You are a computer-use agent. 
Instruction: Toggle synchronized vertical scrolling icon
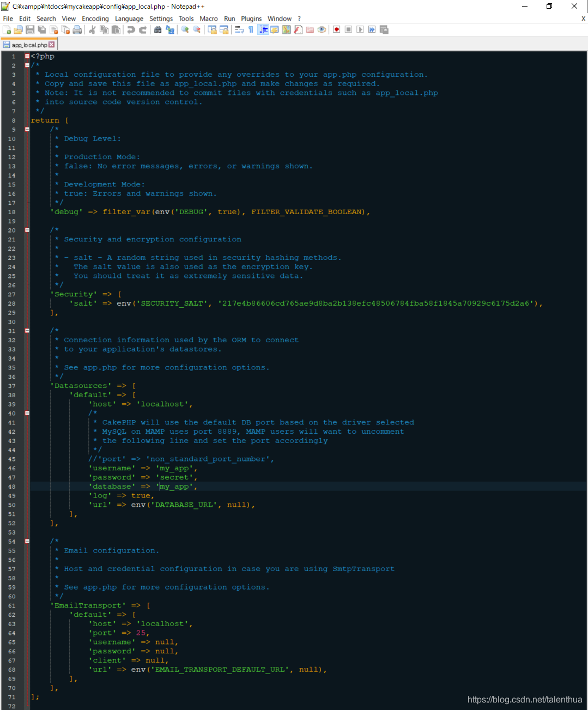(x=212, y=29)
